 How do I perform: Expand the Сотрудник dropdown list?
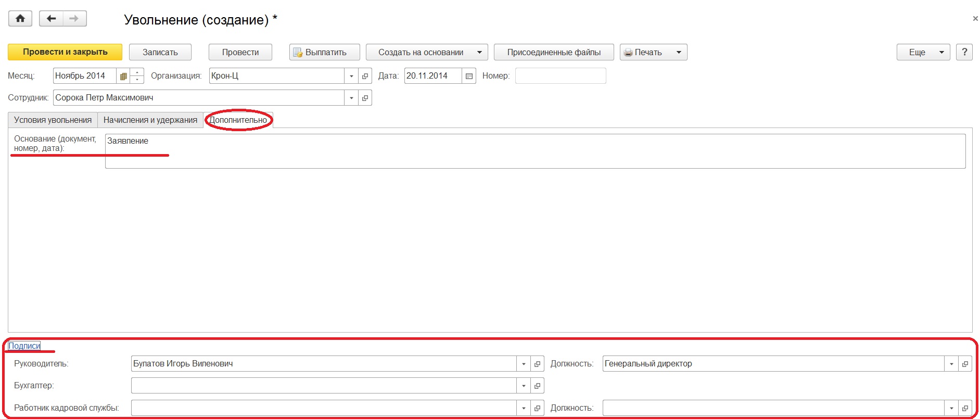tap(351, 98)
